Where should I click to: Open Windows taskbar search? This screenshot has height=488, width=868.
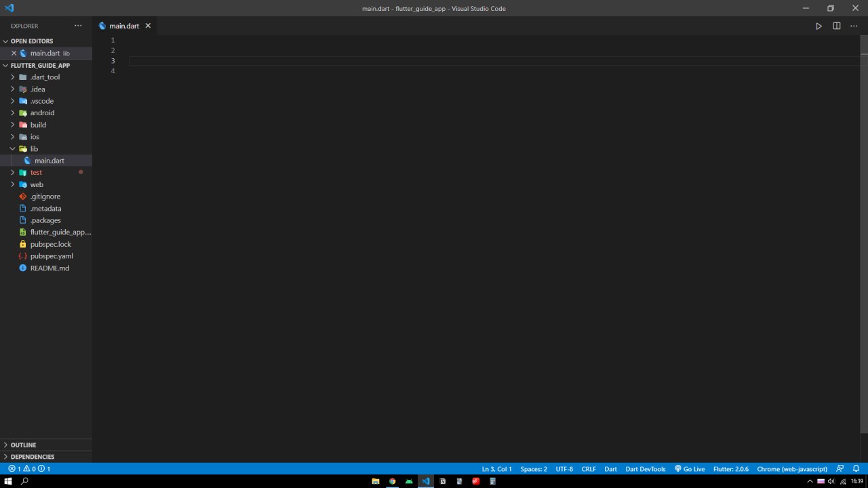pyautogui.click(x=25, y=481)
